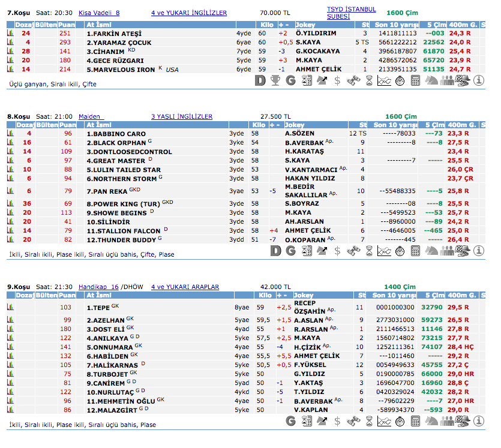The height and width of the screenshot is (448, 501).
Task: Click the dollar sign icon in race 7 toolbar
Action: tap(337, 80)
